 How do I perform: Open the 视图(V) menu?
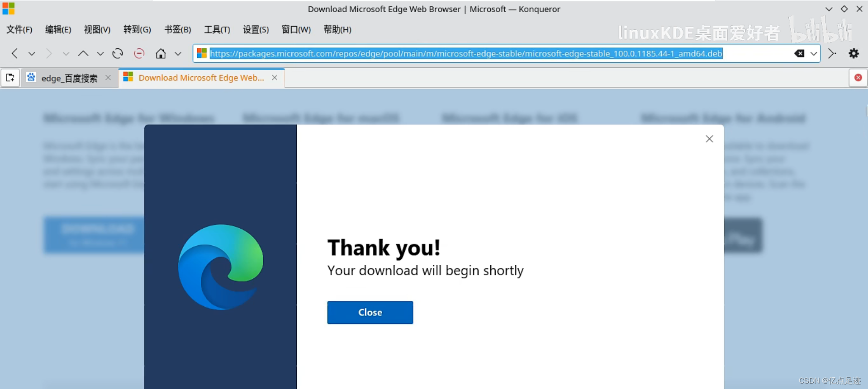97,29
